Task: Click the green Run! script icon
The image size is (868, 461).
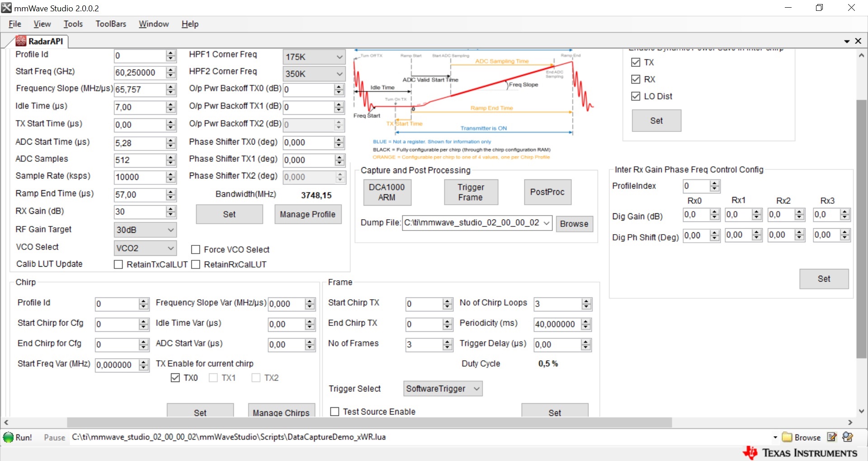Action: click(8, 437)
